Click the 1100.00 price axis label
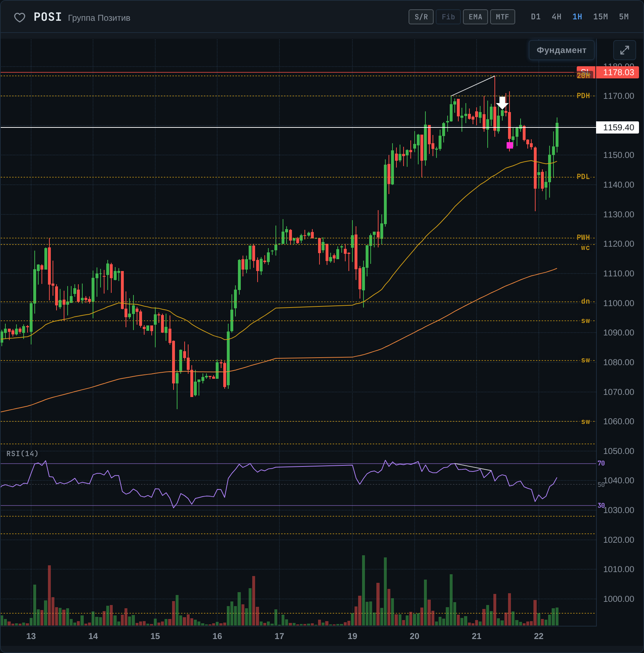 (x=619, y=303)
